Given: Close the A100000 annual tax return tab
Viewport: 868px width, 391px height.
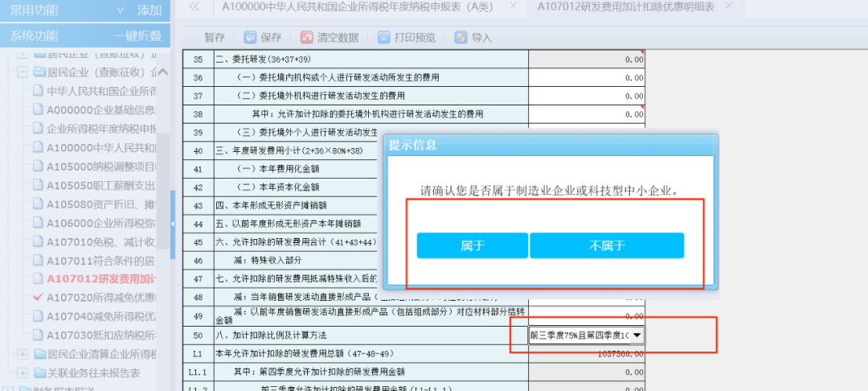Looking at the screenshot, I should point(513,6).
